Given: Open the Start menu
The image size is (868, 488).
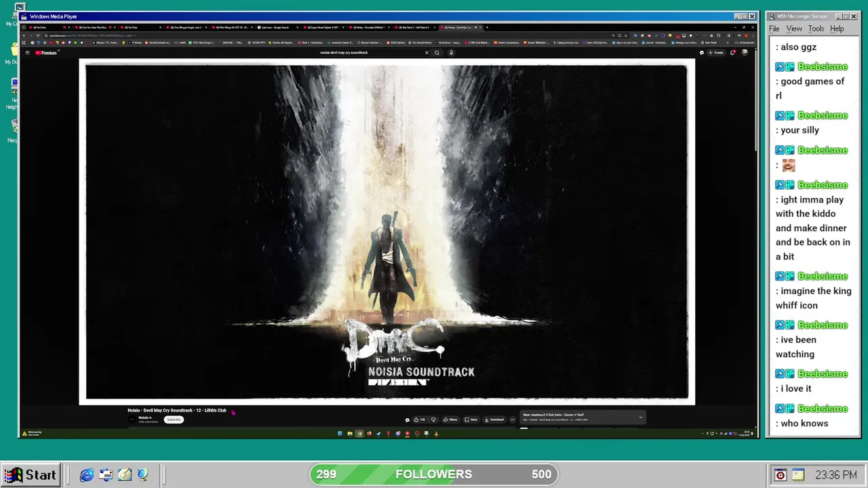Looking at the screenshot, I should (31, 474).
